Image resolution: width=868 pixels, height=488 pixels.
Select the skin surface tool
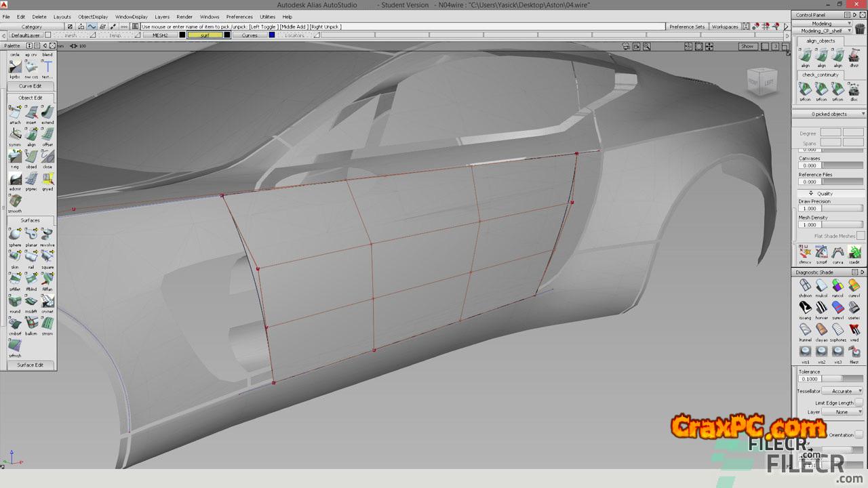pos(15,256)
